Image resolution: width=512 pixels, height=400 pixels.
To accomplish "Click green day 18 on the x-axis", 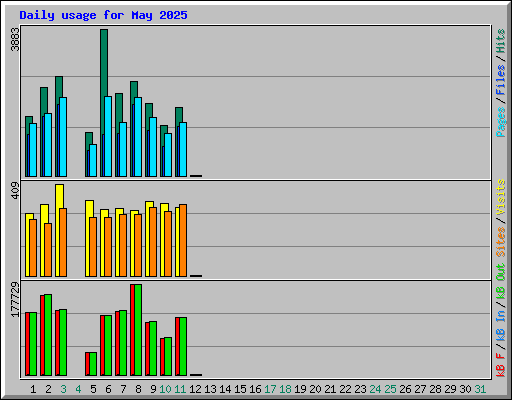I will click(x=285, y=389).
